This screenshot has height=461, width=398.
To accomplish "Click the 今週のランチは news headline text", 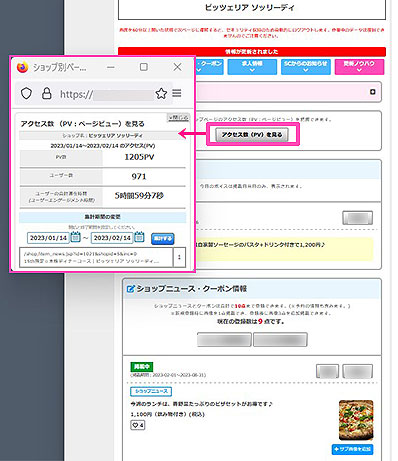I will pyautogui.click(x=201, y=404).
